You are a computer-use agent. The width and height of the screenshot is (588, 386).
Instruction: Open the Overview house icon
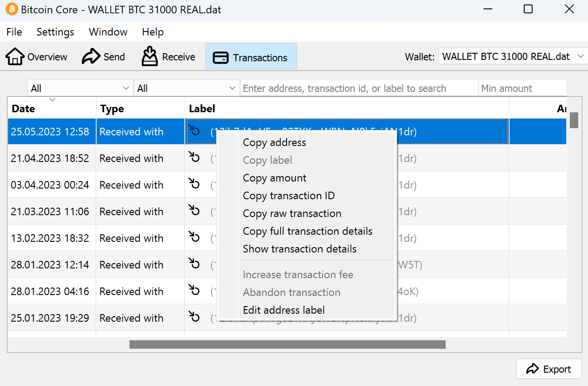15,57
